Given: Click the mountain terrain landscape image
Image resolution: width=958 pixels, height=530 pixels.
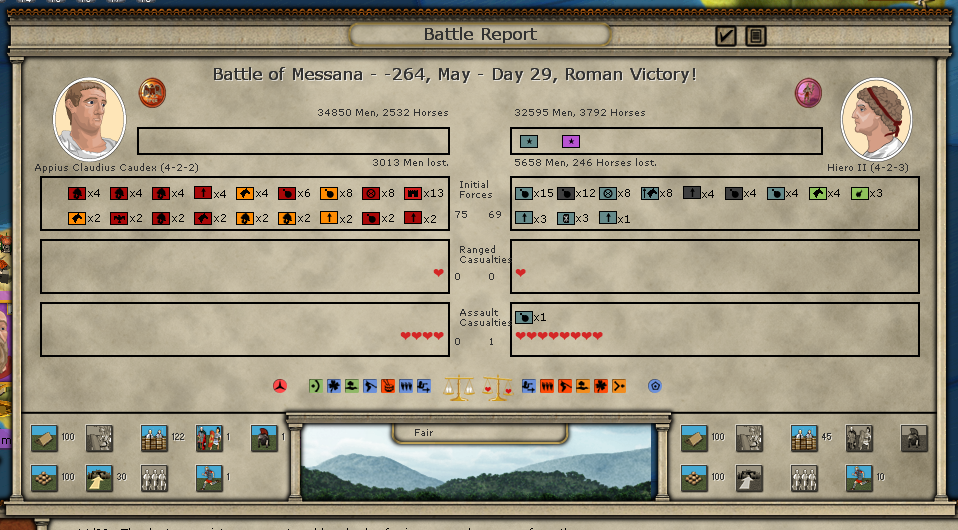Looking at the screenshot, I should [x=479, y=468].
